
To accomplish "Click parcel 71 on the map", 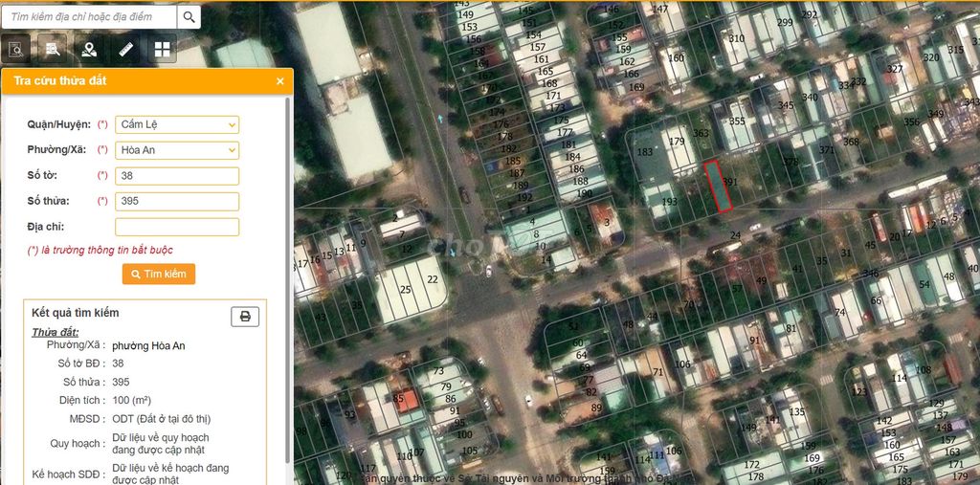I will 657,372.
